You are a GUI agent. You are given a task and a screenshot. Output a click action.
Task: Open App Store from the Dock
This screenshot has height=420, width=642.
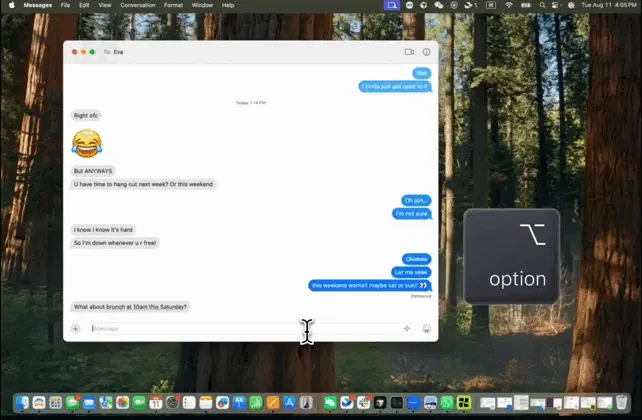pos(289,403)
